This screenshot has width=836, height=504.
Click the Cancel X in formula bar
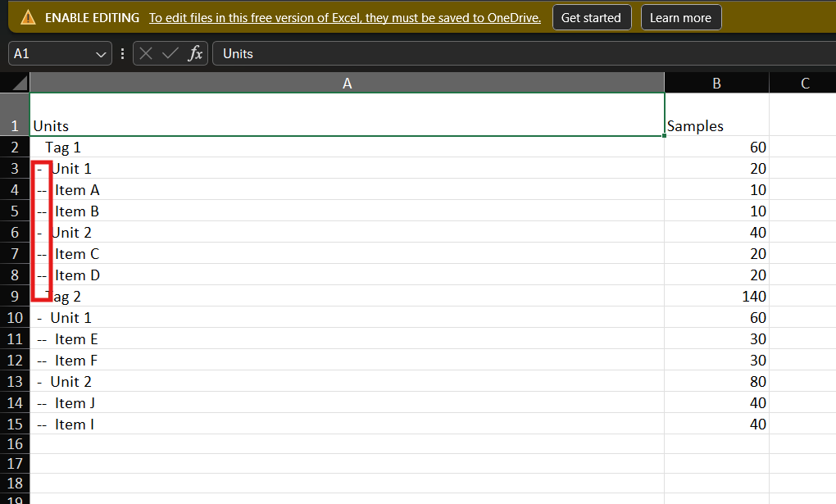(145, 53)
